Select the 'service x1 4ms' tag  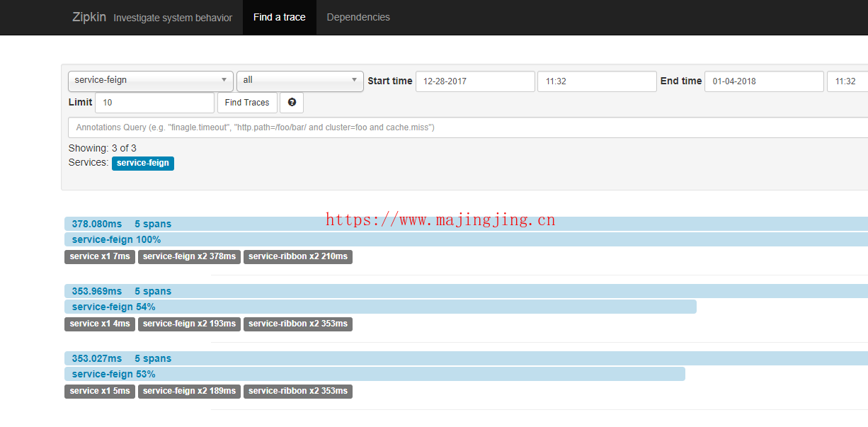tap(100, 324)
